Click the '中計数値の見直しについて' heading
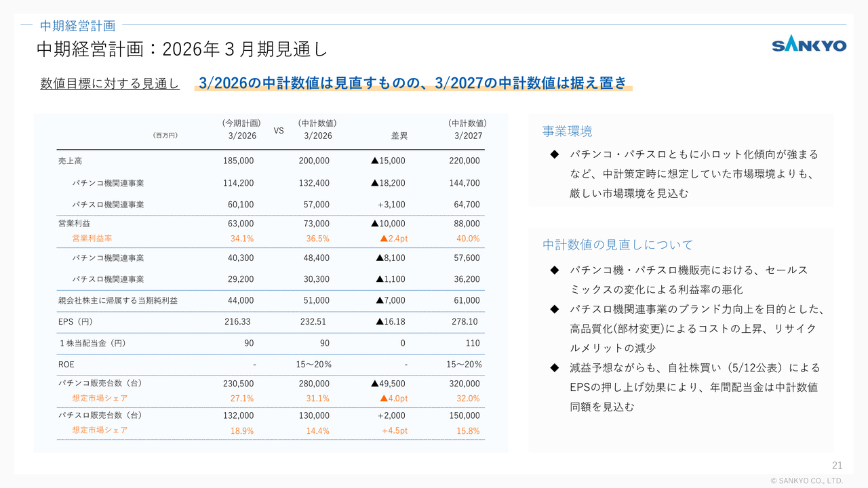868x488 pixels. 618,245
